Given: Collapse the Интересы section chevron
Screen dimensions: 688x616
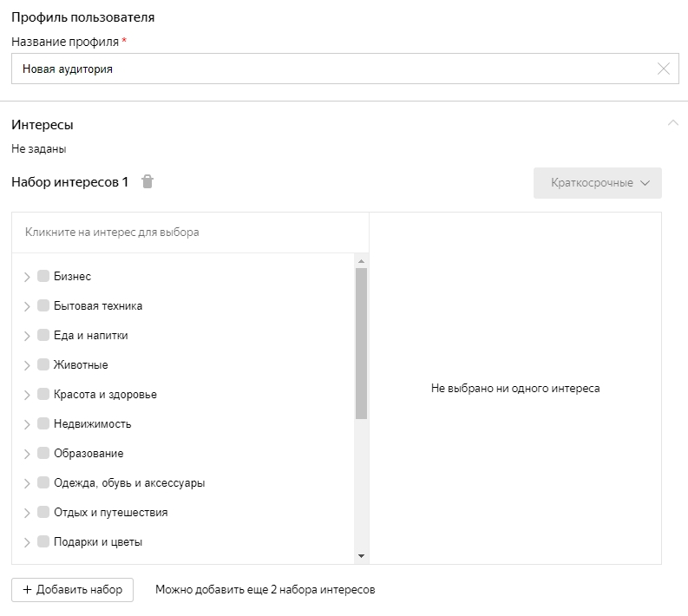Looking at the screenshot, I should 672,123.
